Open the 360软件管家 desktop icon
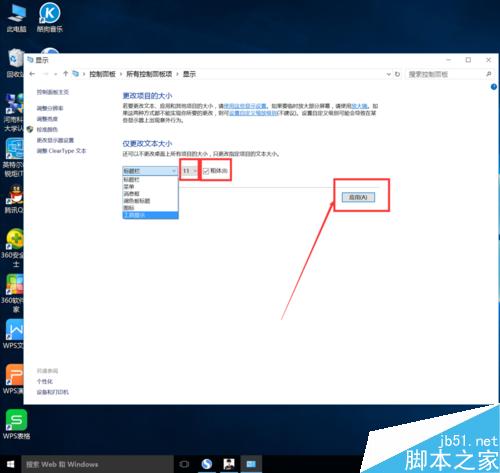The image size is (500, 473). click(13, 293)
